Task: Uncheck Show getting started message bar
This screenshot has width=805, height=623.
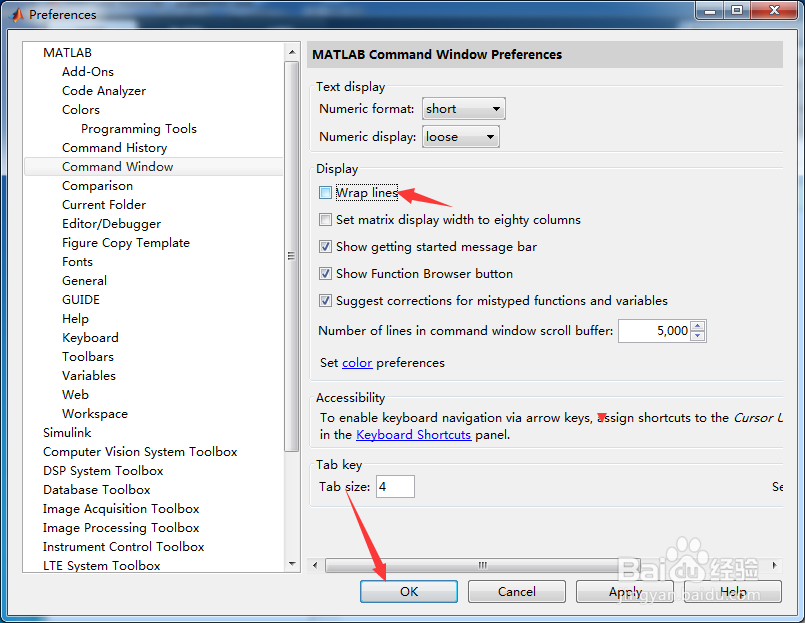Action: [x=325, y=247]
